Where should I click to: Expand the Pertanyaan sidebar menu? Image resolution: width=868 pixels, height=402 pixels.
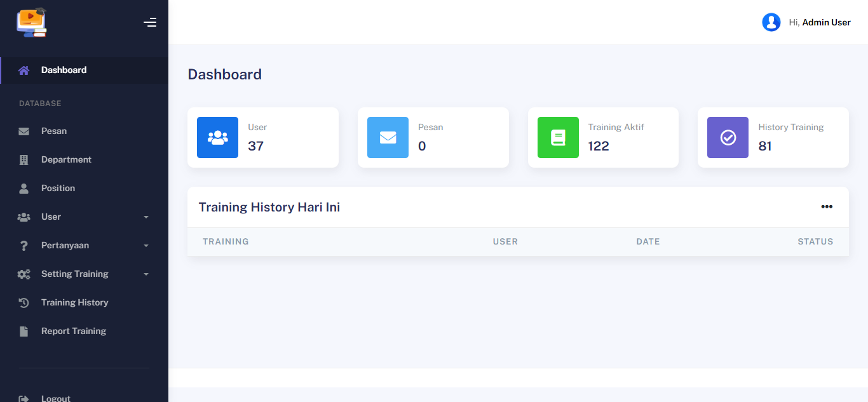84,245
